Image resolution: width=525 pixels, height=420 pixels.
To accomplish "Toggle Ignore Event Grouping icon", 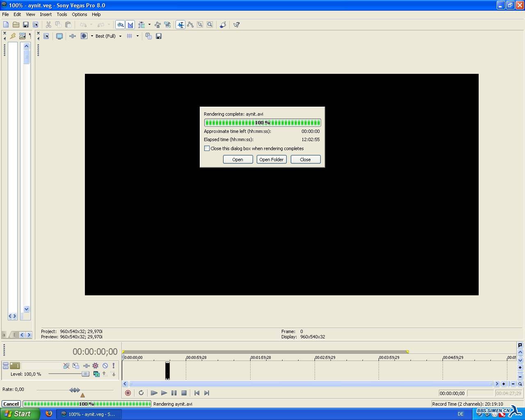I will coord(167,25).
